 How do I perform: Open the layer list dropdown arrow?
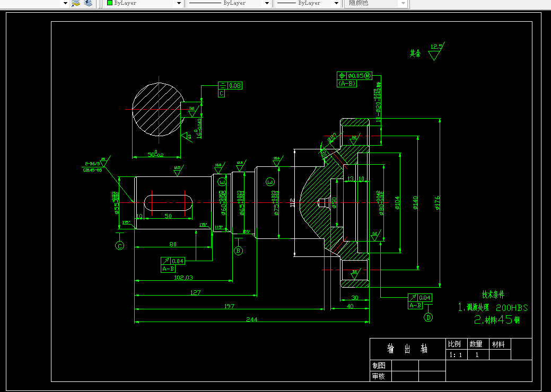point(65,3)
